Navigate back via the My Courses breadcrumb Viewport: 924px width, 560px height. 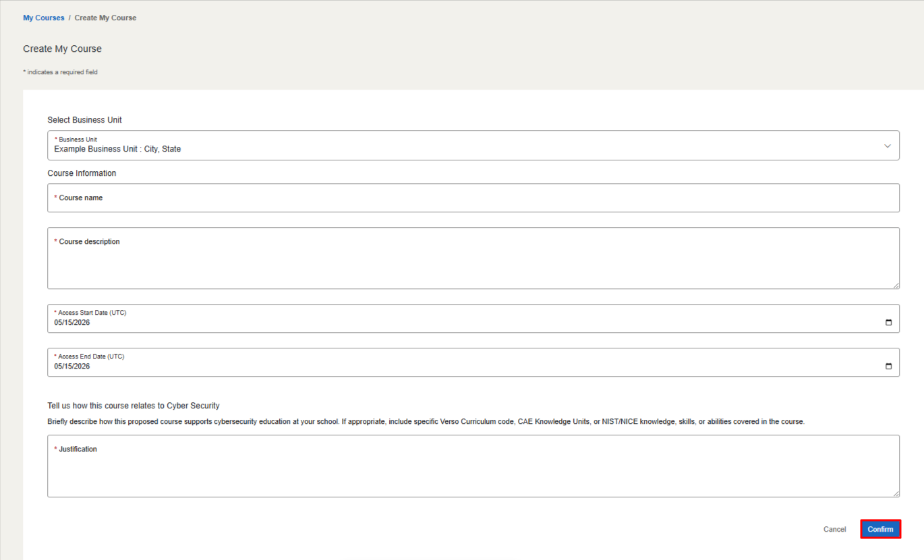click(x=43, y=18)
